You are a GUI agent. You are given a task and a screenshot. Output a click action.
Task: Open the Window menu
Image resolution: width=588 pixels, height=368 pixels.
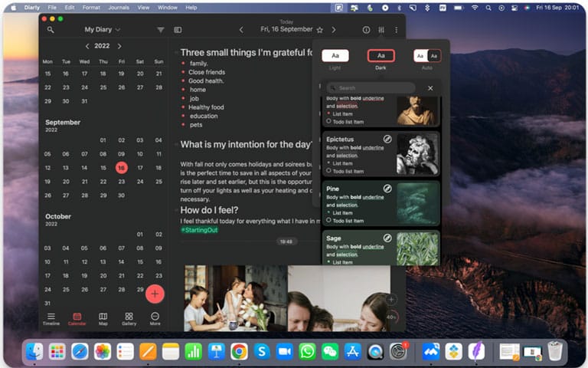coord(167,8)
